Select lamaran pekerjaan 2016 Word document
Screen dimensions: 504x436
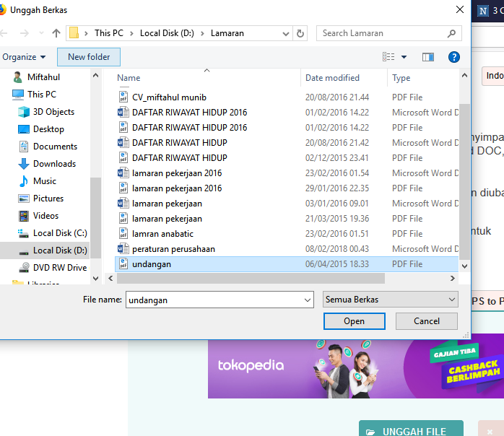point(287,173)
